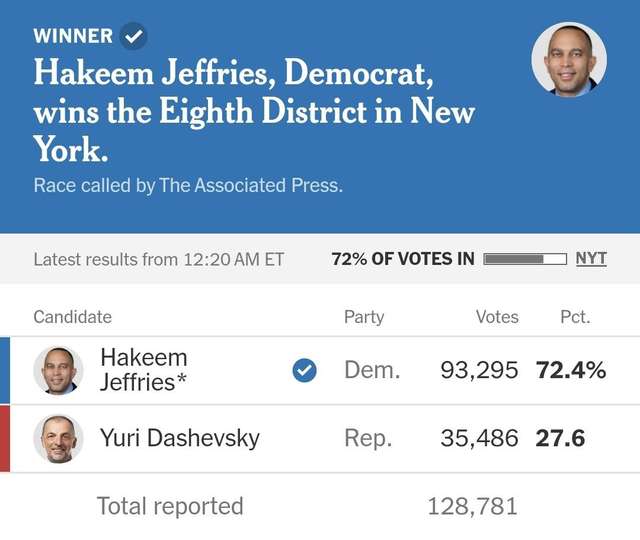The width and height of the screenshot is (640, 540).
Task: Click the 'Total reported' row label
Action: click(x=170, y=506)
